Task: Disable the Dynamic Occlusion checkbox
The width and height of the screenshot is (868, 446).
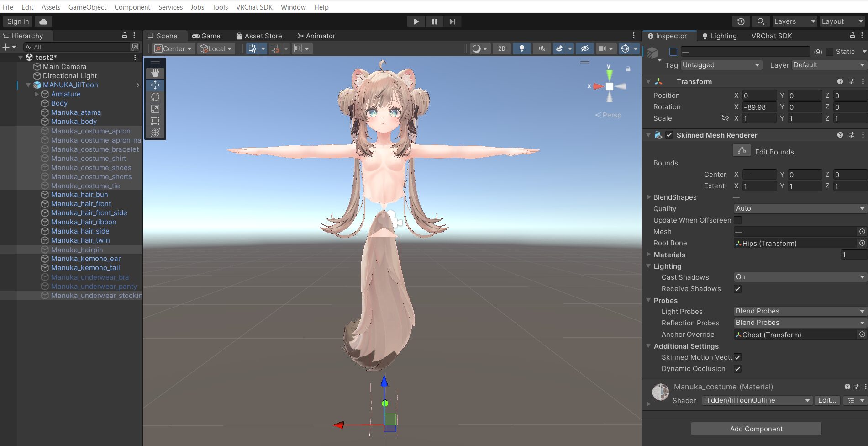Action: [x=738, y=369]
